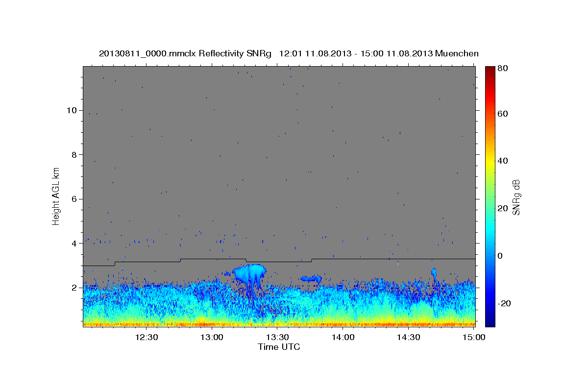Image resolution: width=588 pixels, height=392 pixels.
Task: Click the 14:30 time tick label
Action: point(408,338)
